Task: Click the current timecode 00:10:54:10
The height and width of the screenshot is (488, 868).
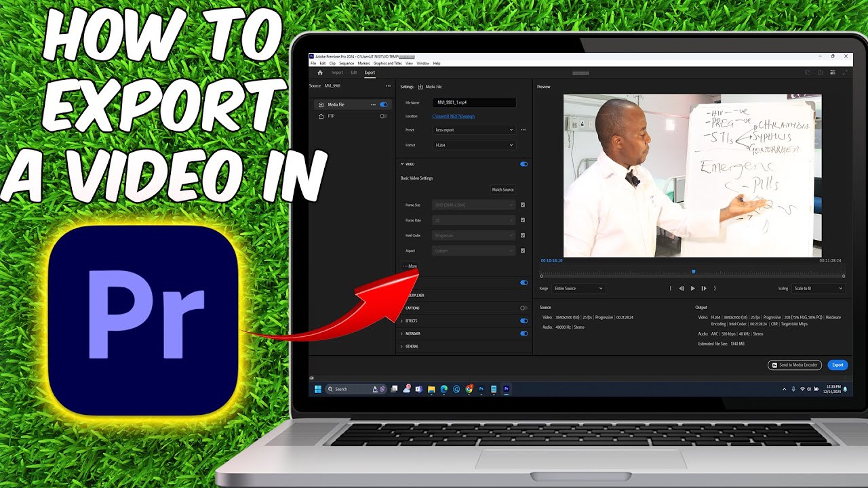Action: point(551,260)
